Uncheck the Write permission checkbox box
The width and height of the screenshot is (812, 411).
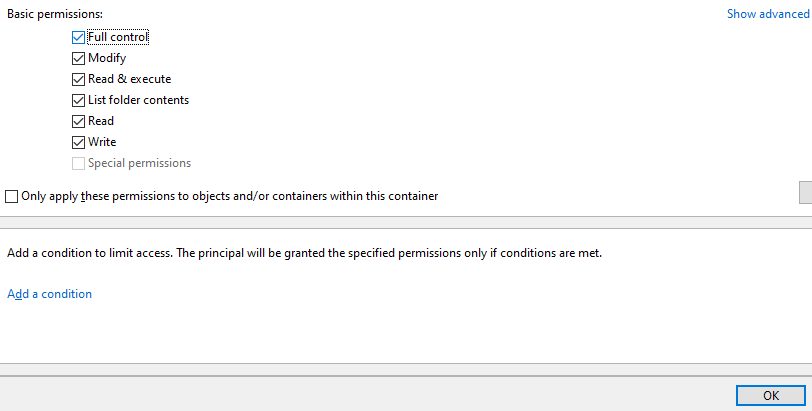point(78,142)
